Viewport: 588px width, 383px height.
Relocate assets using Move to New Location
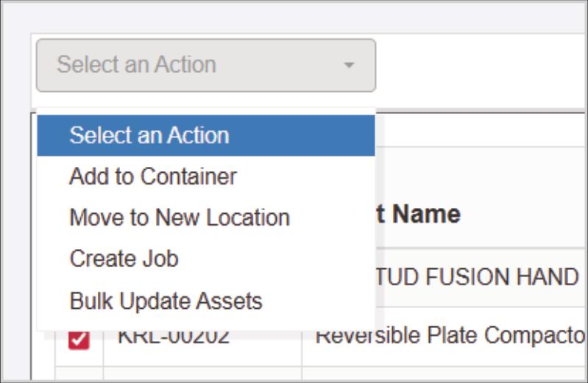coord(180,218)
